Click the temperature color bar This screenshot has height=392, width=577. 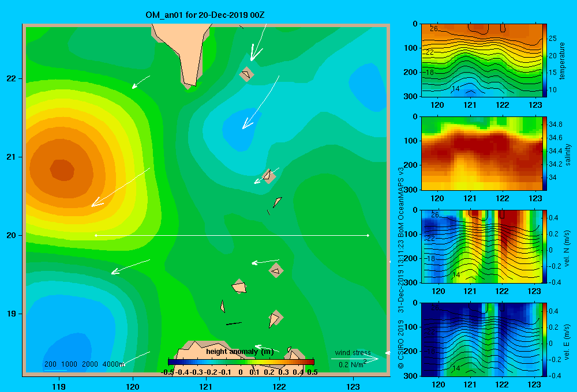click(x=545, y=61)
